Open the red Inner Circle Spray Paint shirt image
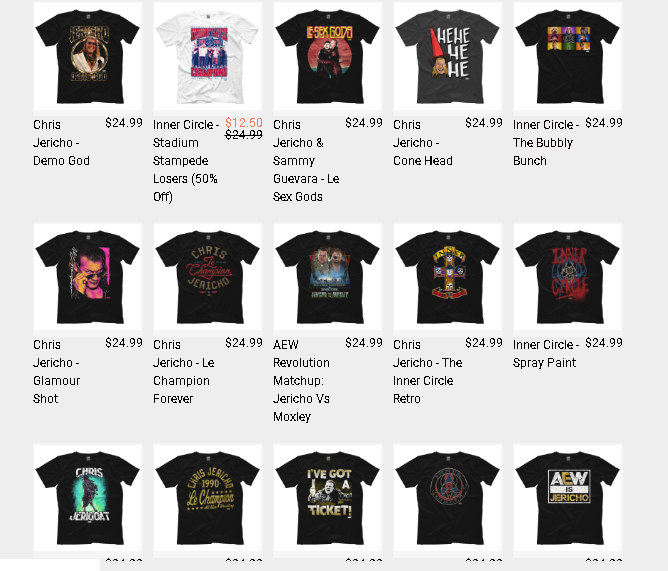The width and height of the screenshot is (668, 571). 567,277
